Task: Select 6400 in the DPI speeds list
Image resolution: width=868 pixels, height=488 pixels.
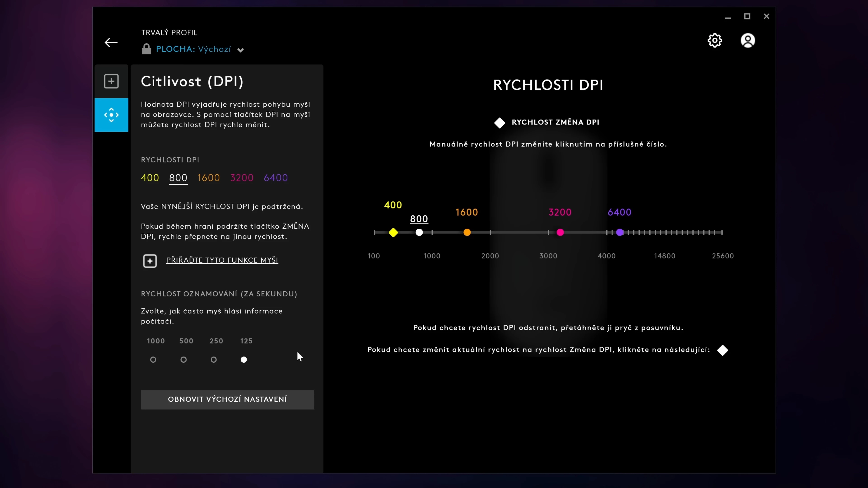Action: pyautogui.click(x=276, y=178)
